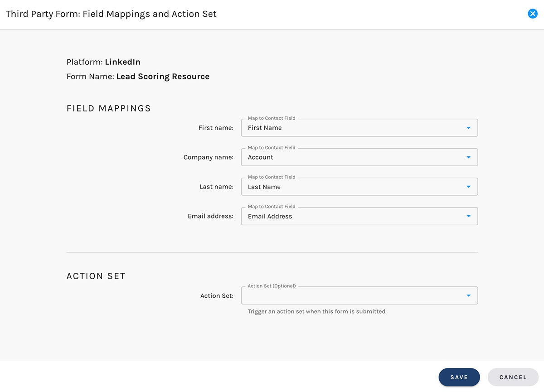Image resolution: width=544 pixels, height=392 pixels.
Task: Click the Action Set dropdown chevron icon
Action: click(x=468, y=295)
